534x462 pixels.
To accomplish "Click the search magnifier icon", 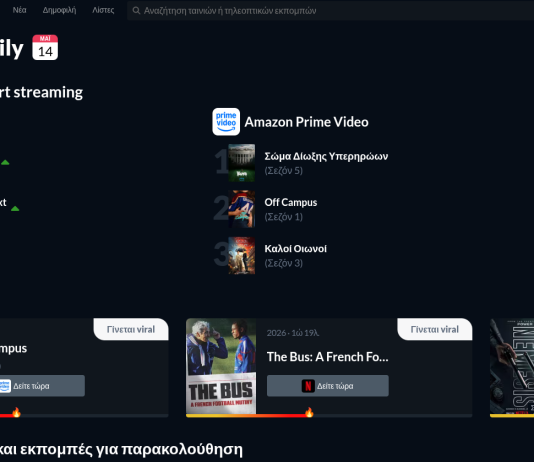I will 136,11.
